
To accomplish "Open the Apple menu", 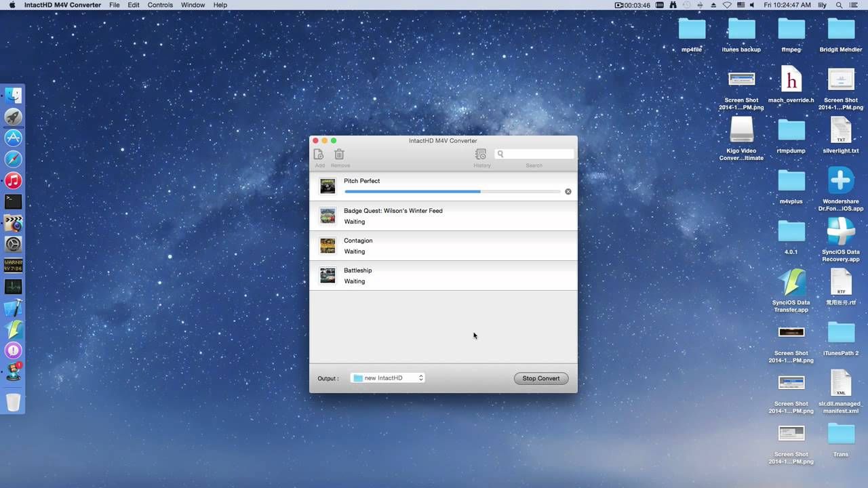I will (12, 5).
